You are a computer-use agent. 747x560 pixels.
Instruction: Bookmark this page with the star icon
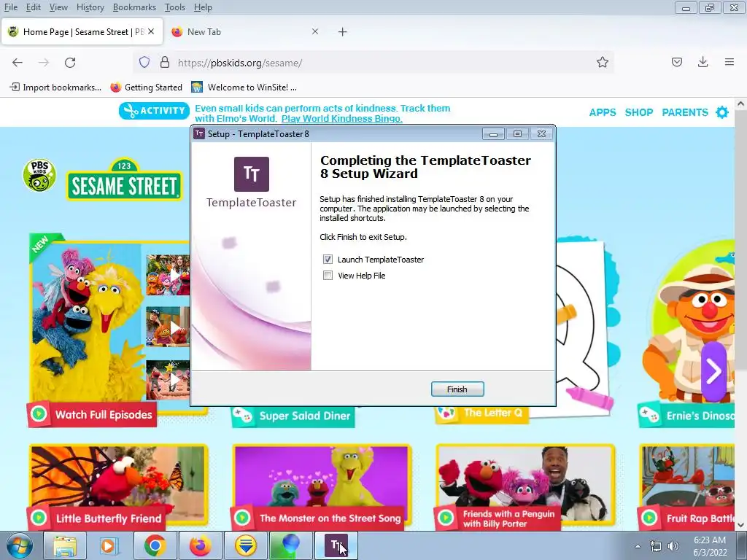click(602, 63)
